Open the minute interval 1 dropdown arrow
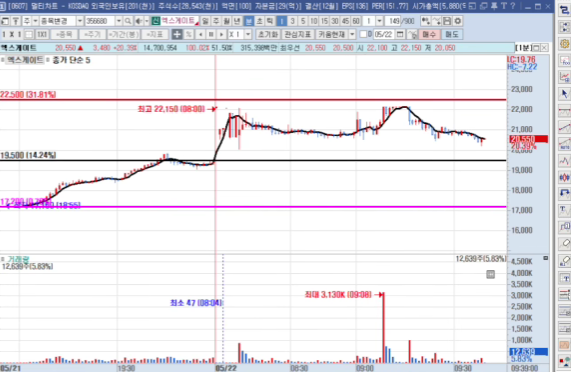The width and height of the screenshot is (571, 372). click(379, 21)
